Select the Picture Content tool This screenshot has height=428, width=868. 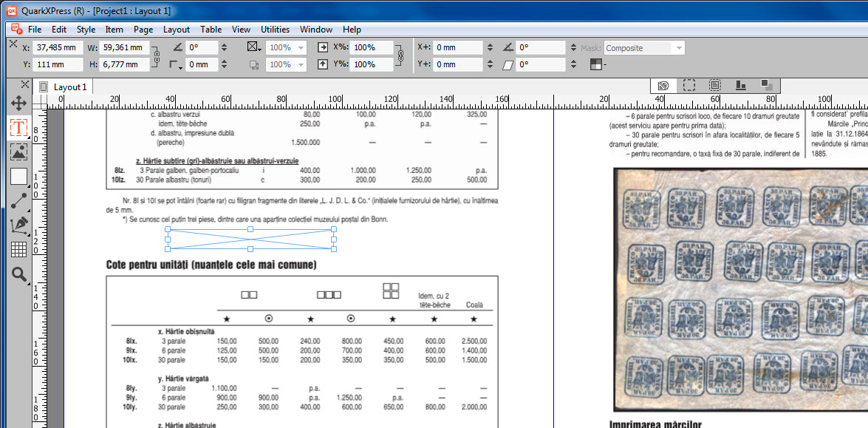tap(18, 152)
